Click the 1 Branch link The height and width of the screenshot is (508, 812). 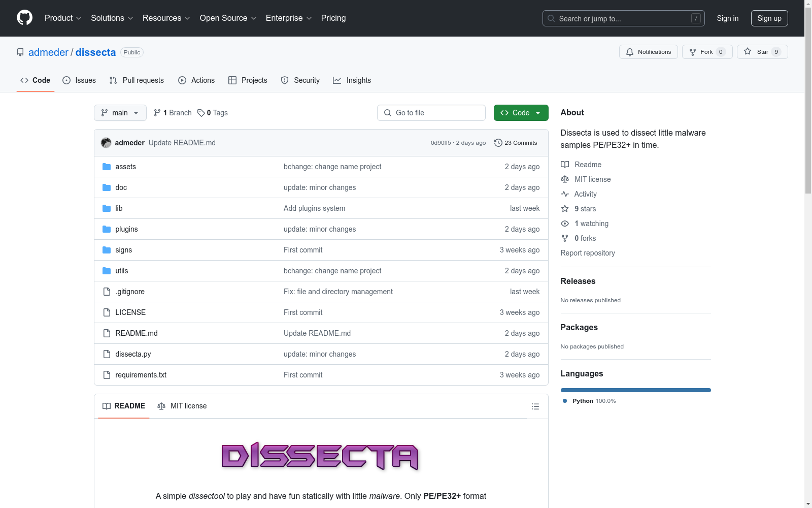pyautogui.click(x=173, y=113)
